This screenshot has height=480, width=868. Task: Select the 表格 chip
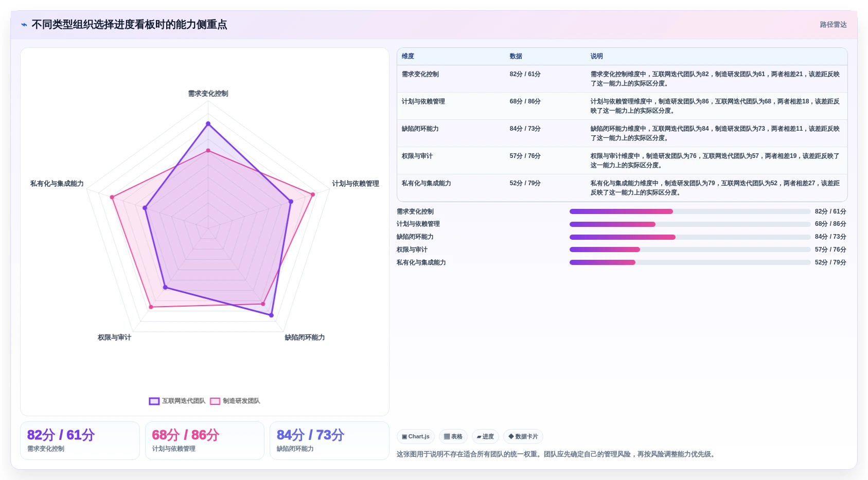click(453, 436)
